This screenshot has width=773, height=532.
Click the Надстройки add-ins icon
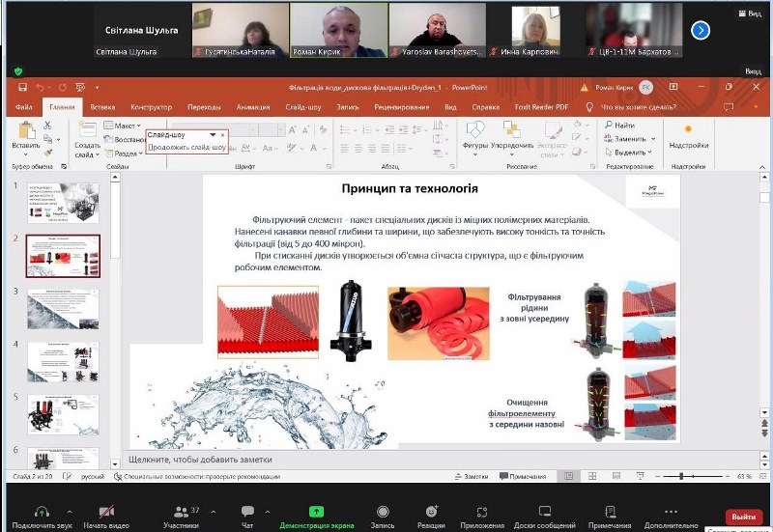pos(688,129)
